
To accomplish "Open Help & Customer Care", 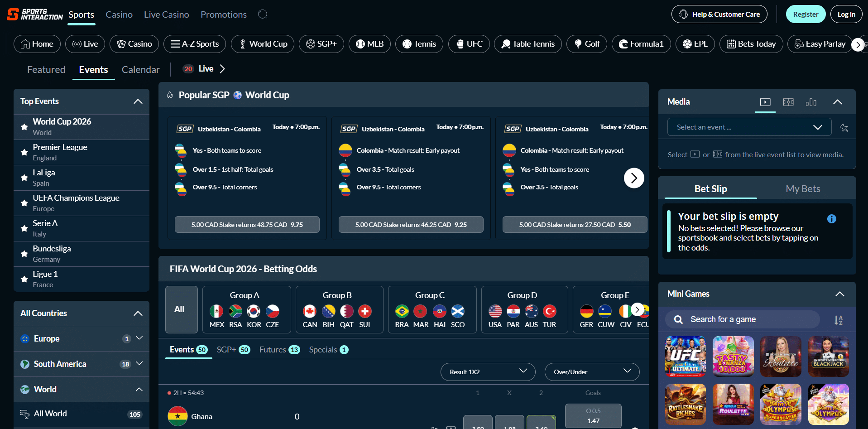I will point(719,14).
